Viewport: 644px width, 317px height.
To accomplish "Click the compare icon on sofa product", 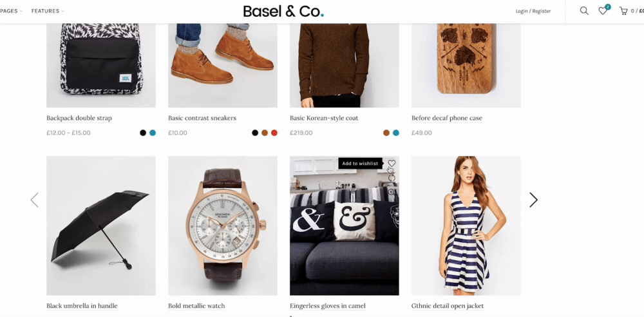I will [392, 178].
